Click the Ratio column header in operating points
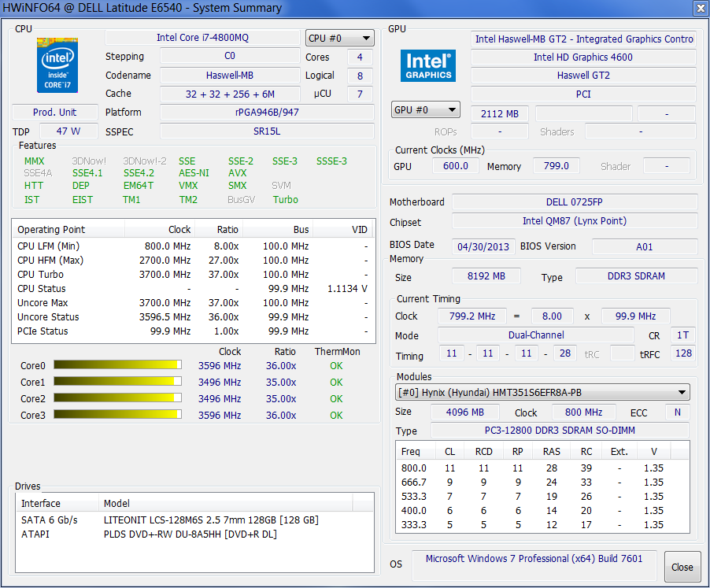The height and width of the screenshot is (588, 710). pyautogui.click(x=219, y=230)
